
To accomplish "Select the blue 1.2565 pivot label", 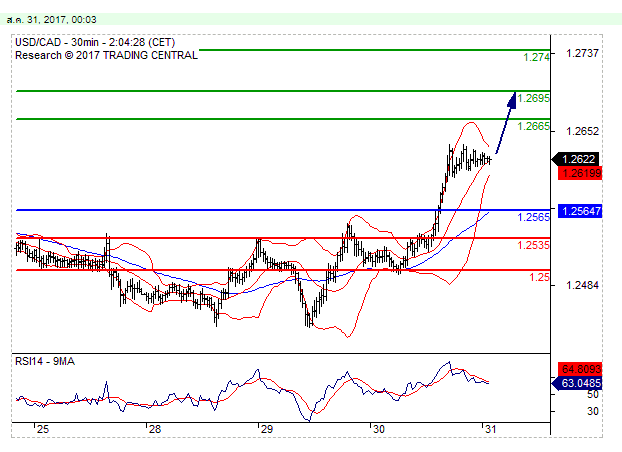I will [x=534, y=217].
